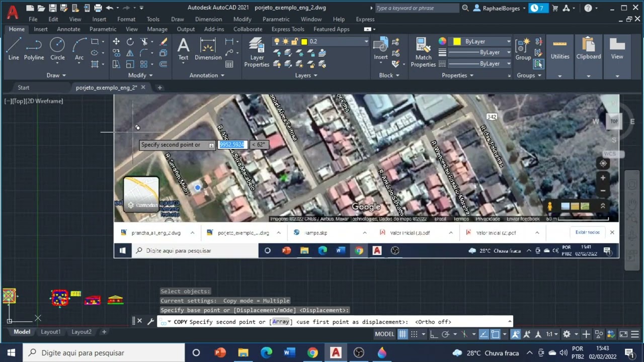Click the yellow object color swatch
The width and height of the screenshot is (644, 362).
pos(457,42)
